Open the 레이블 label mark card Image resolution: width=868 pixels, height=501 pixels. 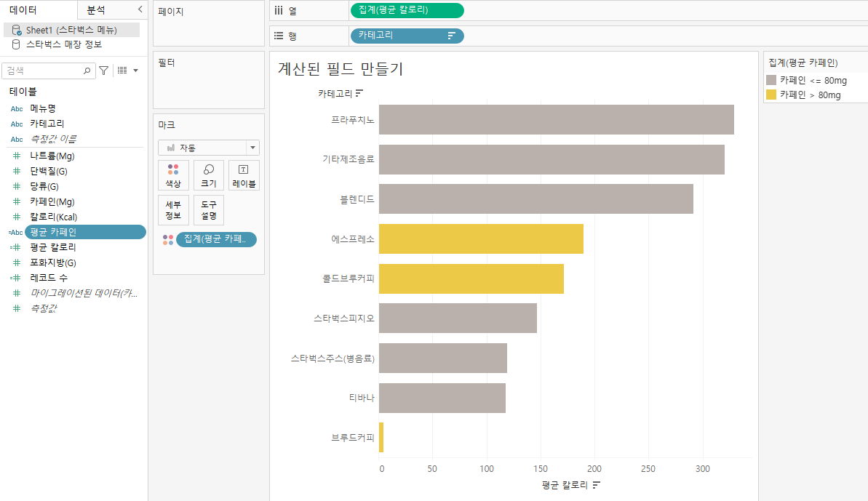[244, 175]
